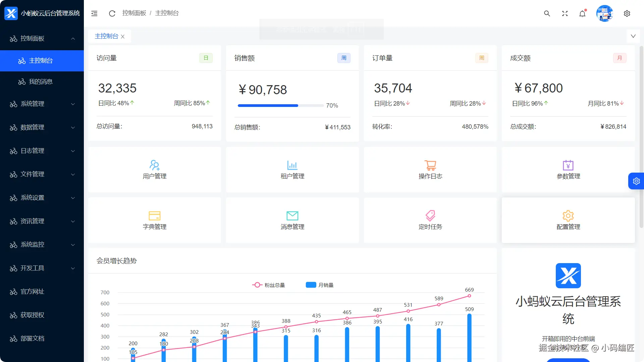Open the 配置管理 card

[568, 220]
